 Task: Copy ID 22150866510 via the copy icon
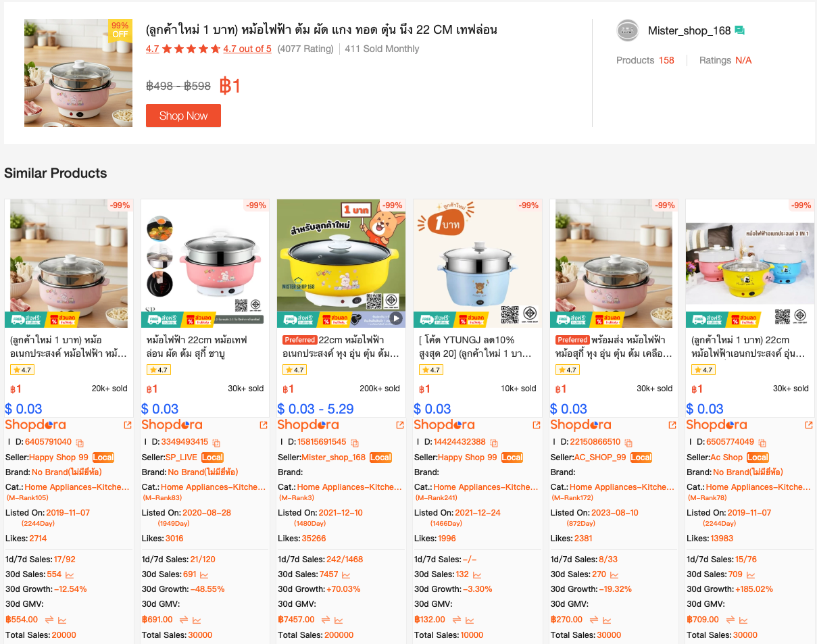[x=628, y=443]
